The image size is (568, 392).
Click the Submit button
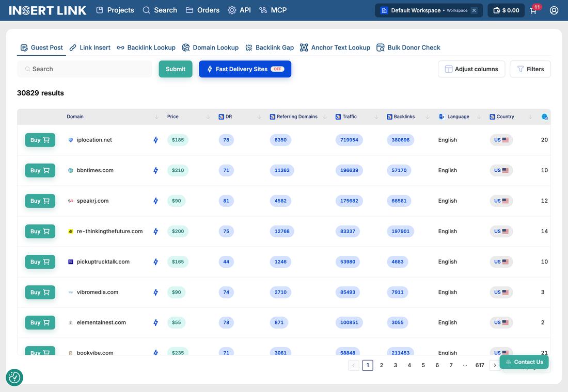coord(176,69)
